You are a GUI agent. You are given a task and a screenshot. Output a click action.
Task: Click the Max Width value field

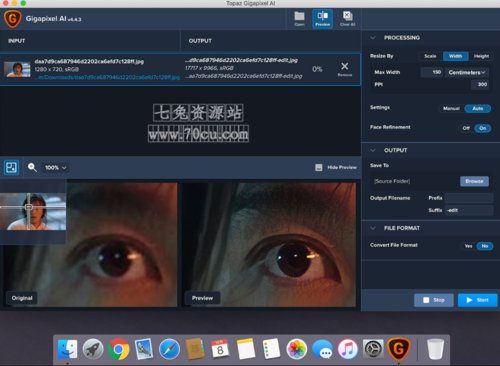coord(431,72)
